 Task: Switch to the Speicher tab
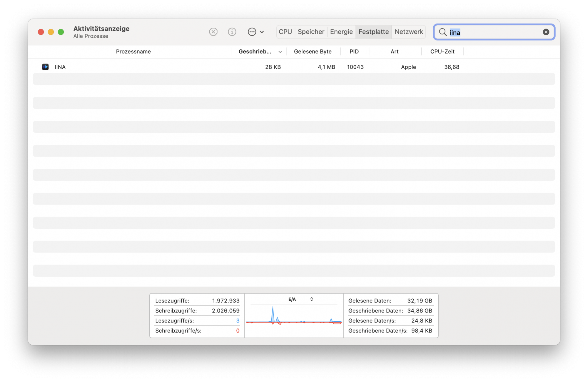coord(311,32)
